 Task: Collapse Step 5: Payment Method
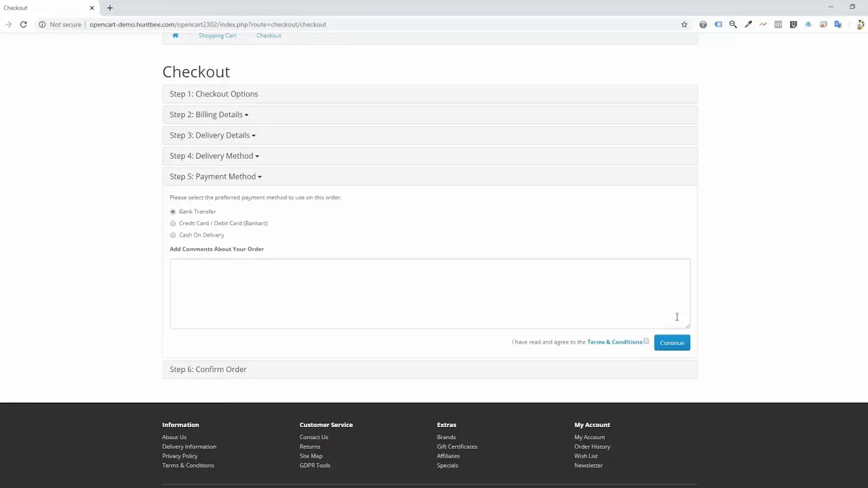216,176
